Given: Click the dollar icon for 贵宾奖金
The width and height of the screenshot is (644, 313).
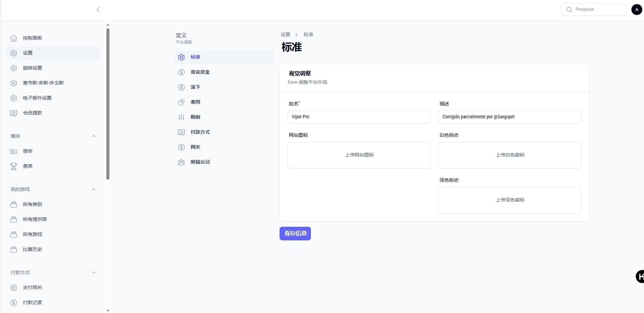Looking at the screenshot, I should coord(181,72).
